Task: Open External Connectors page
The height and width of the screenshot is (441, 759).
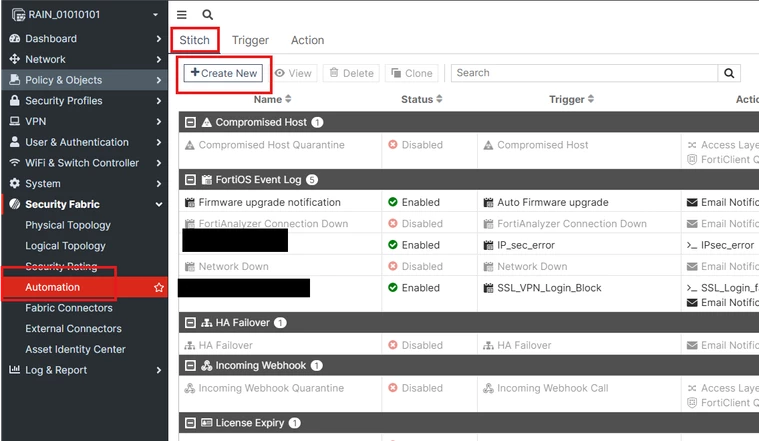Action: 74,329
